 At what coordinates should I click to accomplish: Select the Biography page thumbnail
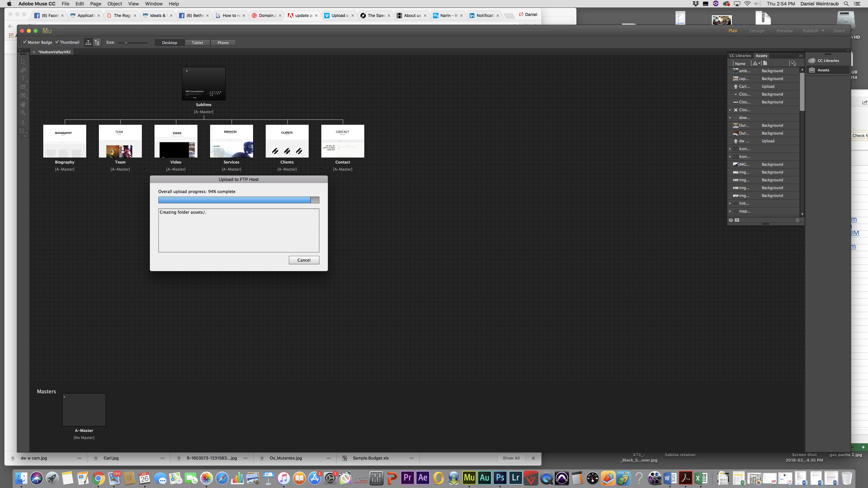pyautogui.click(x=65, y=141)
